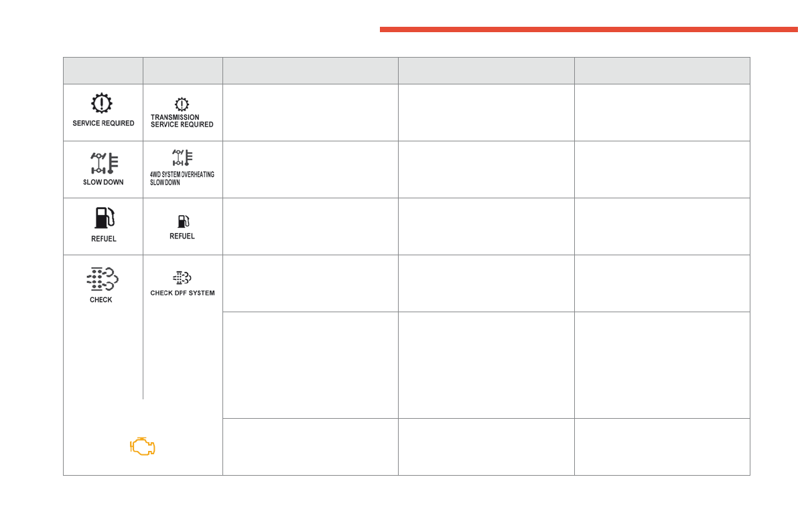
Task: Select the REFUEL label under large pump
Action: point(103,239)
